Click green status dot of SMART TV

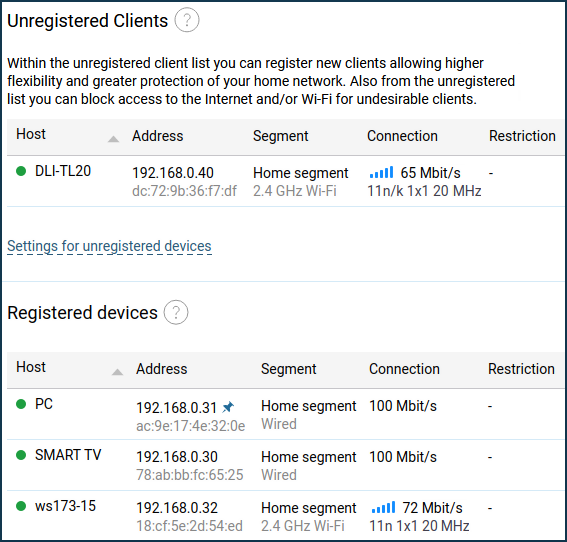click(x=21, y=454)
